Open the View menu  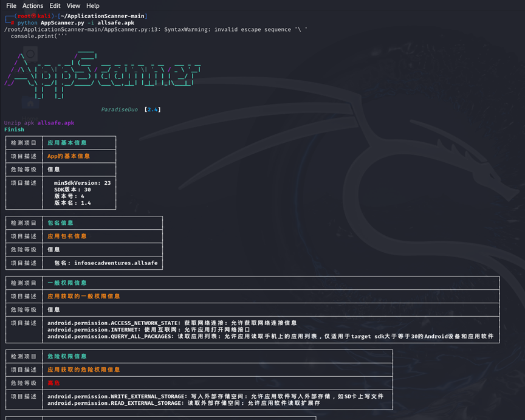pos(74,5)
